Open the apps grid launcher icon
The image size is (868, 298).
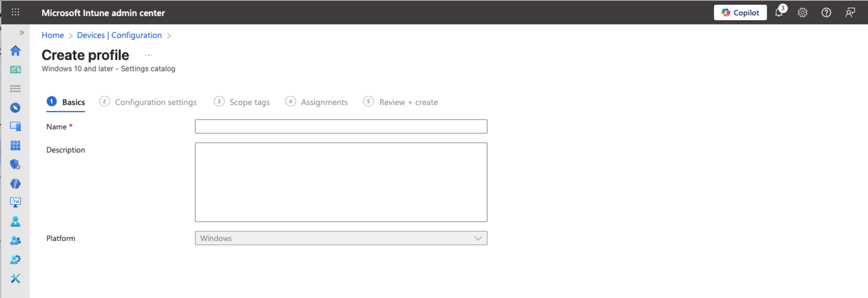point(15,12)
